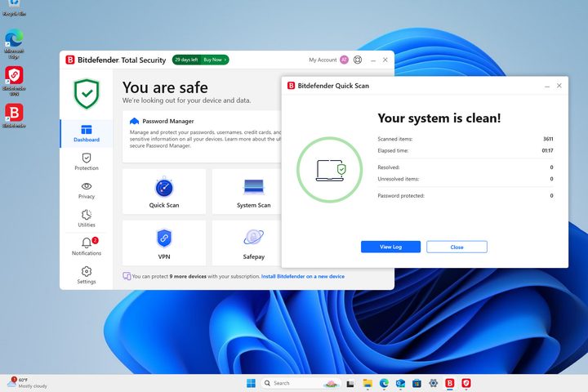Close the Quick Scan window with X
The width and height of the screenshot is (588, 392).
[559, 86]
